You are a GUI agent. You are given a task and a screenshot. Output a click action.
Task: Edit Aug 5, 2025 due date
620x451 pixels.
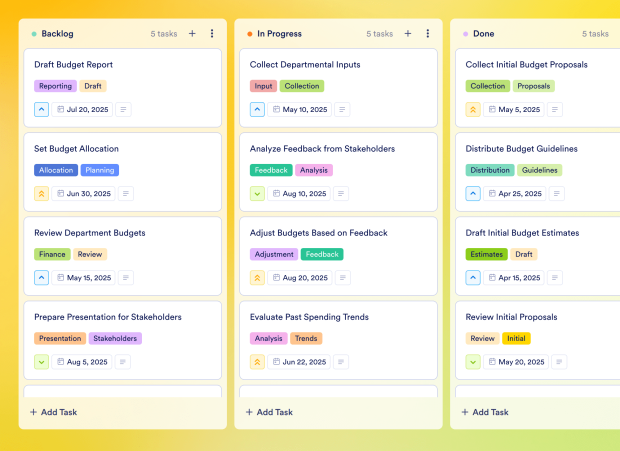[82, 362]
